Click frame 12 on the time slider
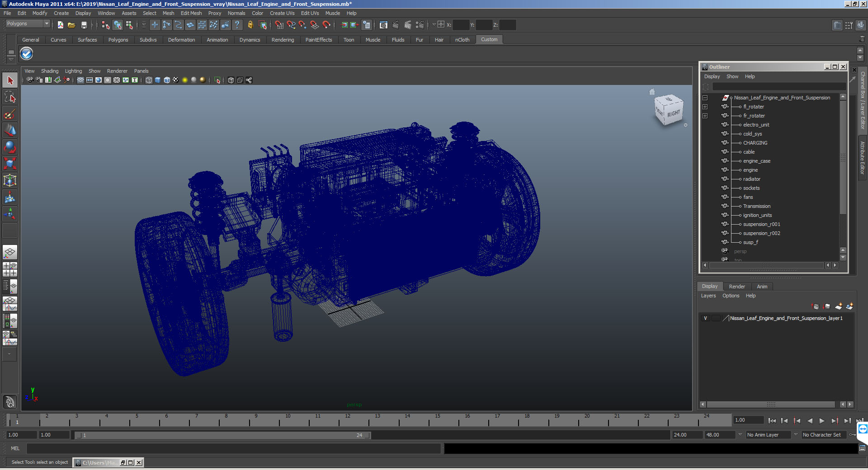 [x=348, y=421]
